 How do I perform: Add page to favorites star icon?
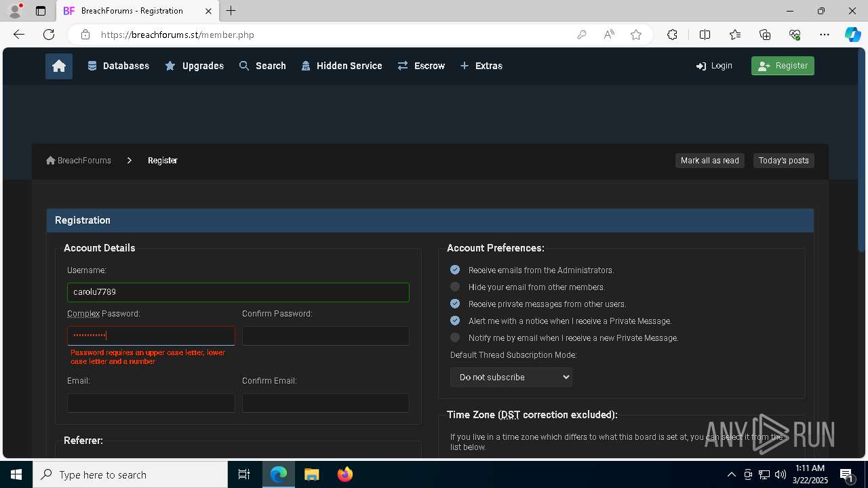tap(636, 35)
